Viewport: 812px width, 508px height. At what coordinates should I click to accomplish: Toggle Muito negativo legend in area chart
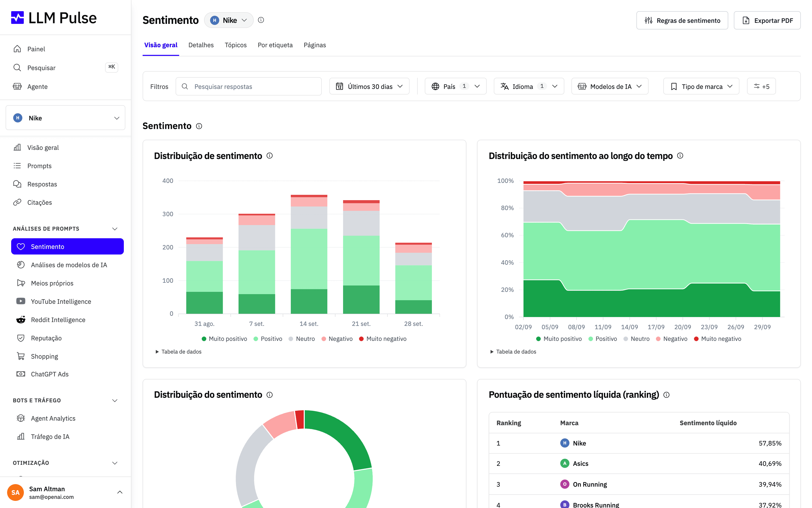tap(717, 339)
